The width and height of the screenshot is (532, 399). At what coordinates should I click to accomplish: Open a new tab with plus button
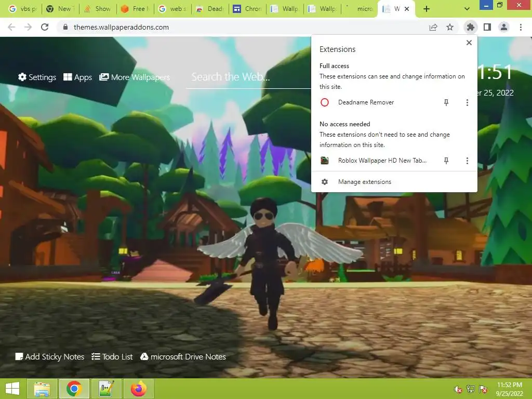[427, 9]
